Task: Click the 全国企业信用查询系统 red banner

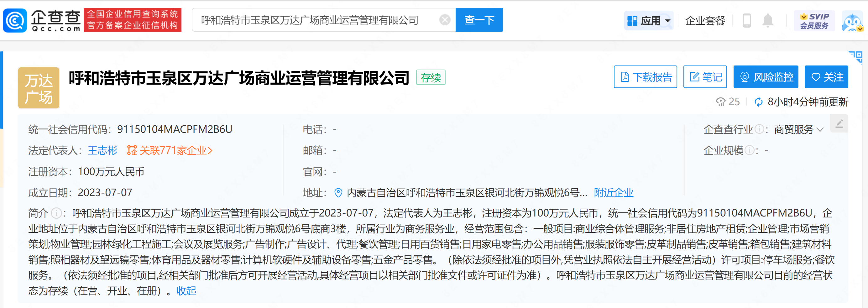Action: (133, 20)
